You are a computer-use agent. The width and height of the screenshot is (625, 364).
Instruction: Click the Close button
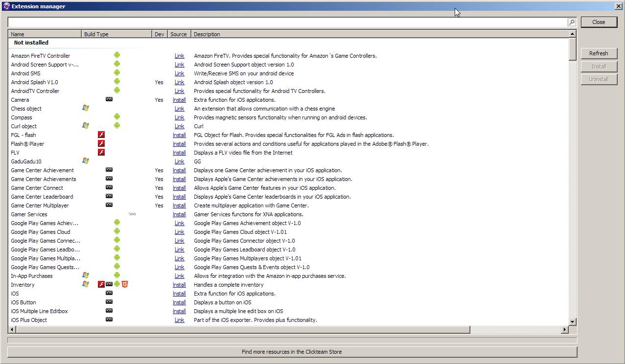(x=599, y=22)
